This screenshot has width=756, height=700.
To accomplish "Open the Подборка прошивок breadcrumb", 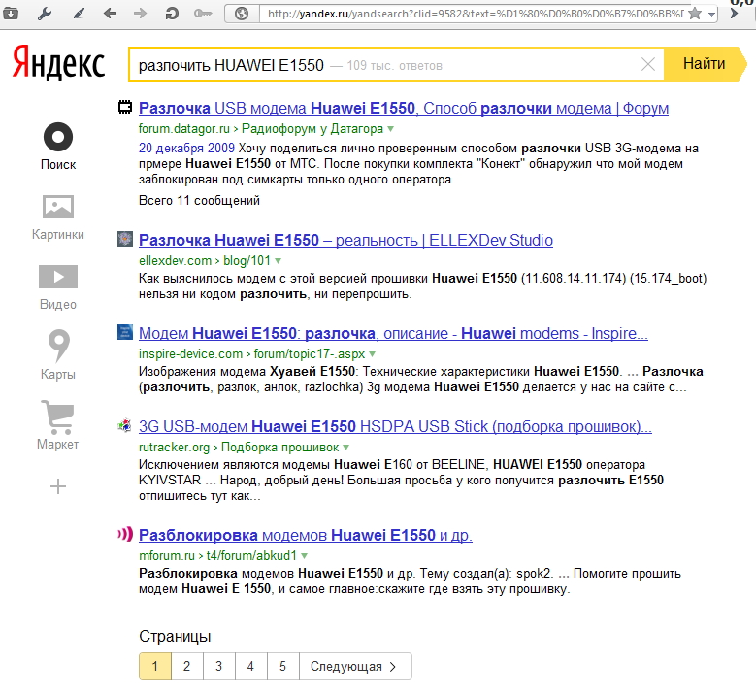I will 279,448.
